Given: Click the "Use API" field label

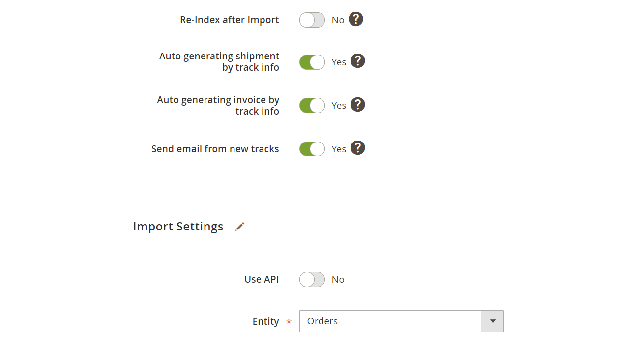Looking at the screenshot, I should coord(262,279).
